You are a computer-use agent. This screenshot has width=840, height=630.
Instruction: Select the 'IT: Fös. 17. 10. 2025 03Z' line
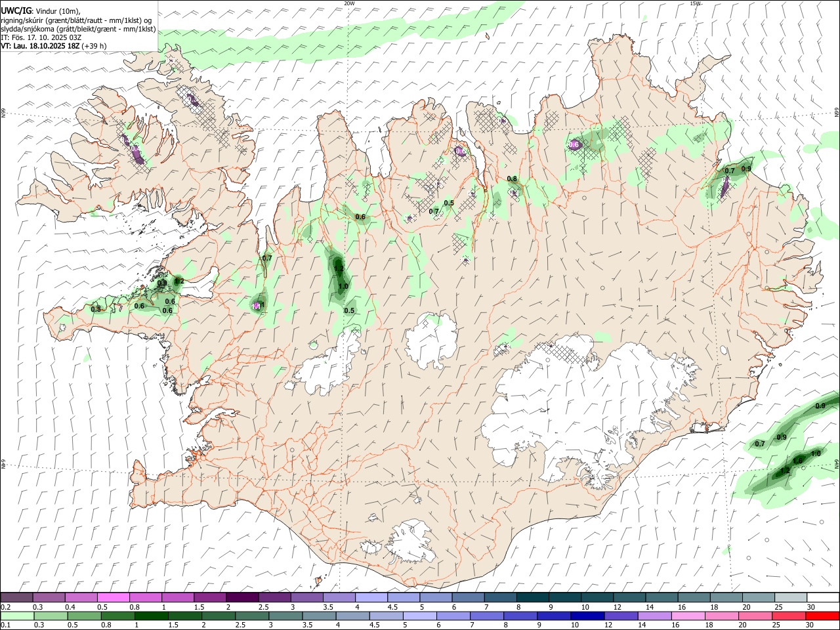click(x=41, y=37)
